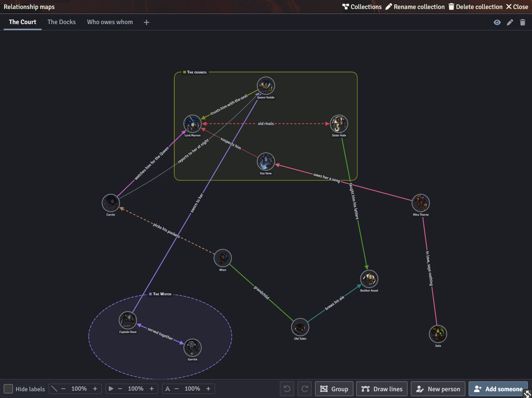Click Rename collection

415,7
